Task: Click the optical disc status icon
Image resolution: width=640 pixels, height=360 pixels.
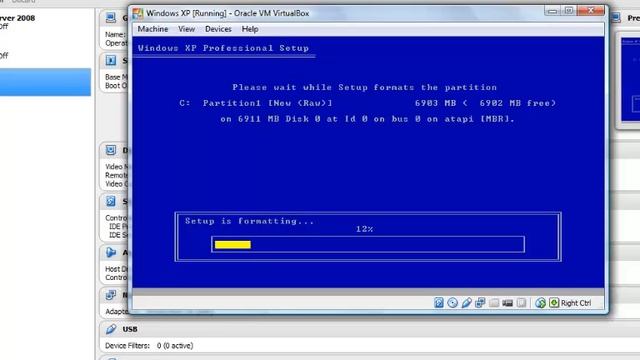Action: 452,302
